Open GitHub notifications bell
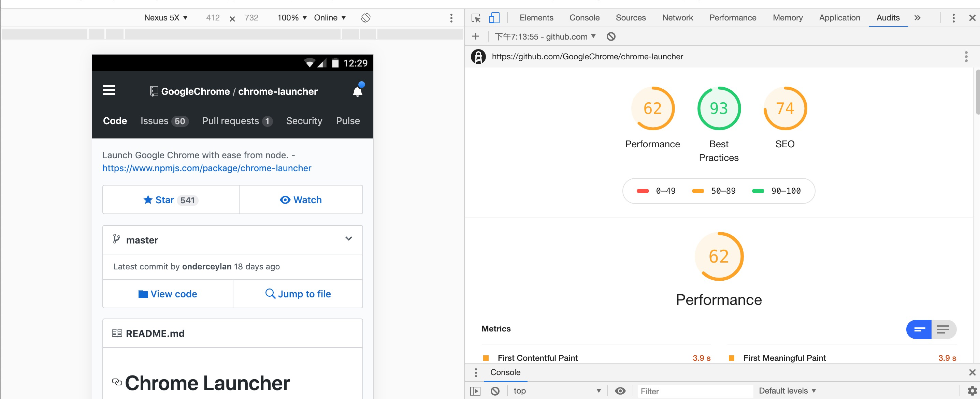 (358, 91)
